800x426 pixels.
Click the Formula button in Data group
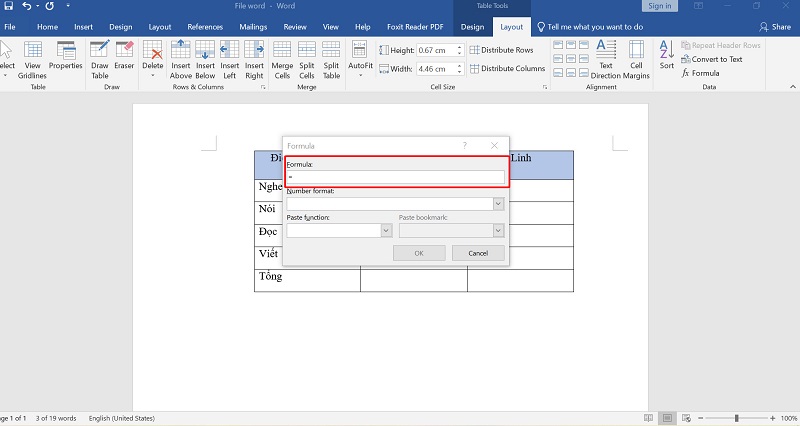coord(700,73)
